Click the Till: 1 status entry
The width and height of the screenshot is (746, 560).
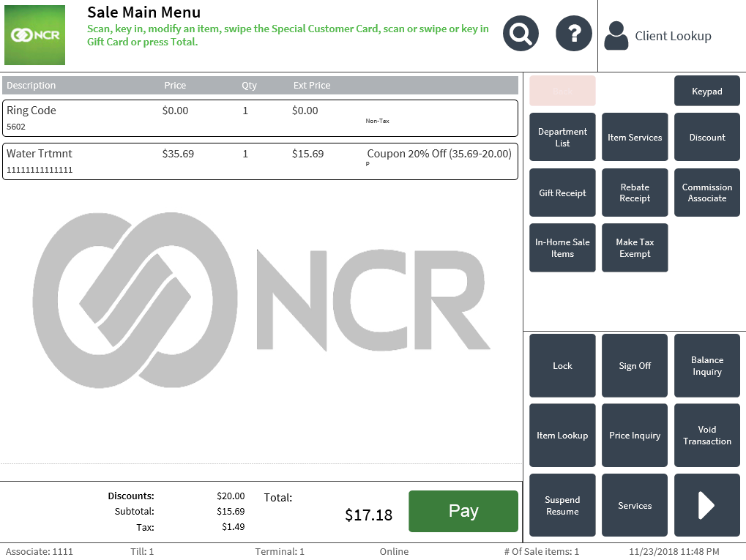tap(142, 551)
